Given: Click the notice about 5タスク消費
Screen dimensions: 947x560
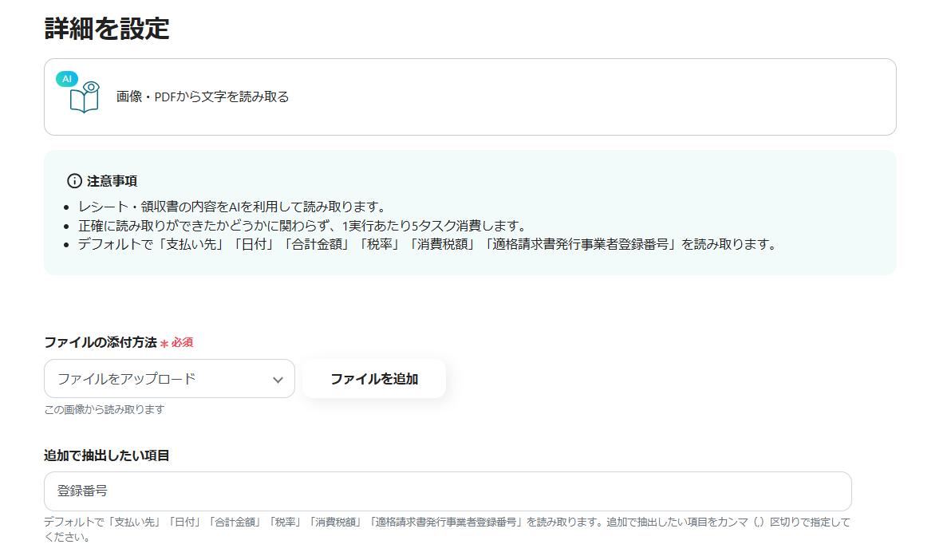Looking at the screenshot, I should pos(302,226).
